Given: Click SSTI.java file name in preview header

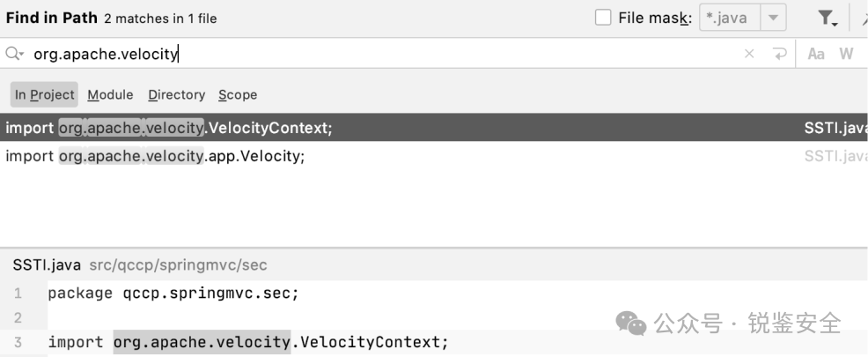Looking at the screenshot, I should [47, 265].
